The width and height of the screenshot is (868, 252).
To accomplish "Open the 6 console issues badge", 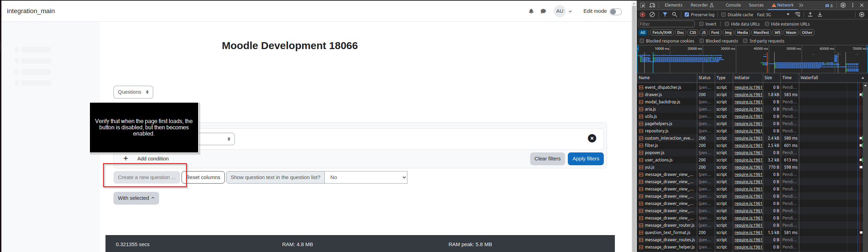I will 829,6.
